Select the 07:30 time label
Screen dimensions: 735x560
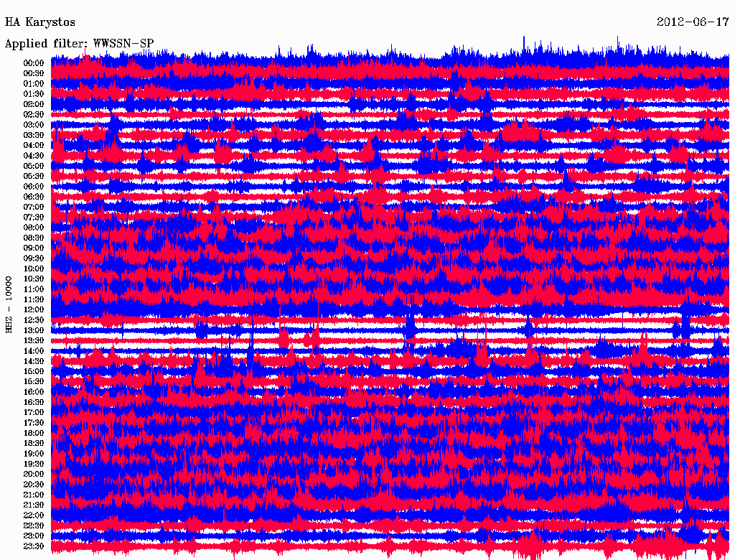point(34,217)
